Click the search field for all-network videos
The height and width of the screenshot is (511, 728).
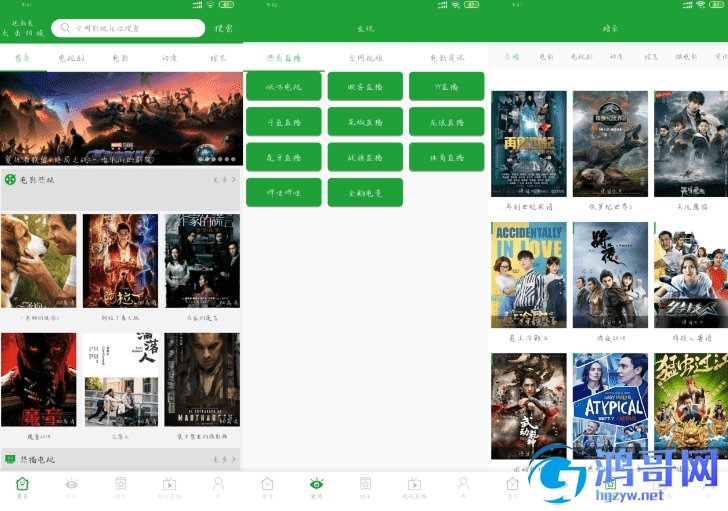tap(128, 28)
